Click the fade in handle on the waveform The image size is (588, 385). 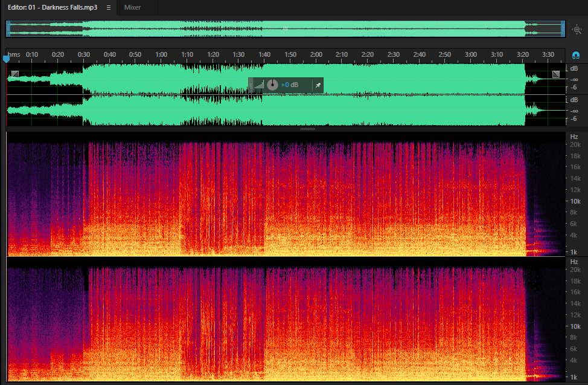tap(15, 74)
